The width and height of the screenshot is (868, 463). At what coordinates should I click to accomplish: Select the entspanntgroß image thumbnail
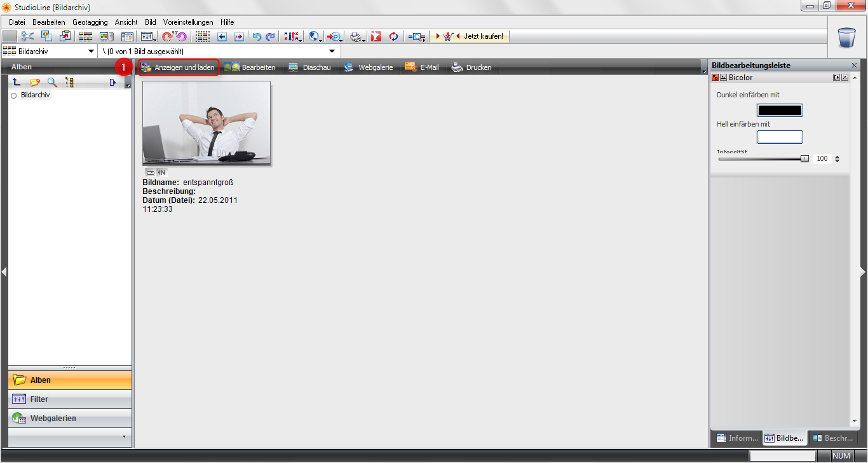pos(207,123)
